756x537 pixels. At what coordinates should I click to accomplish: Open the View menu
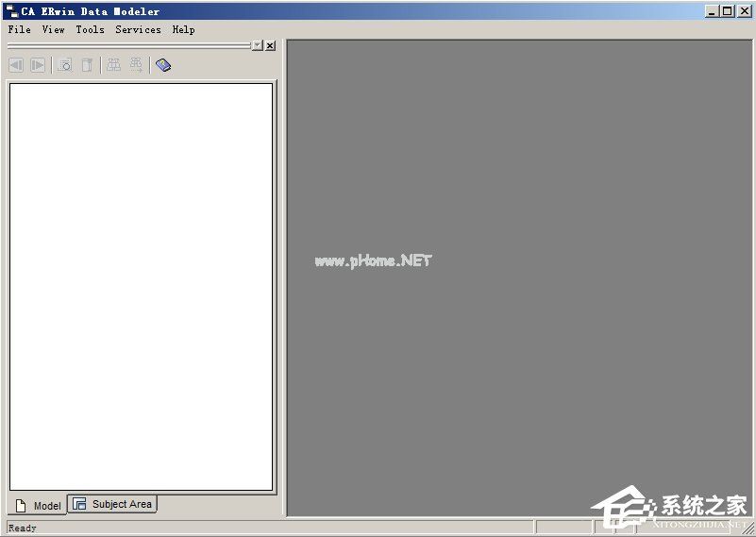(53, 29)
